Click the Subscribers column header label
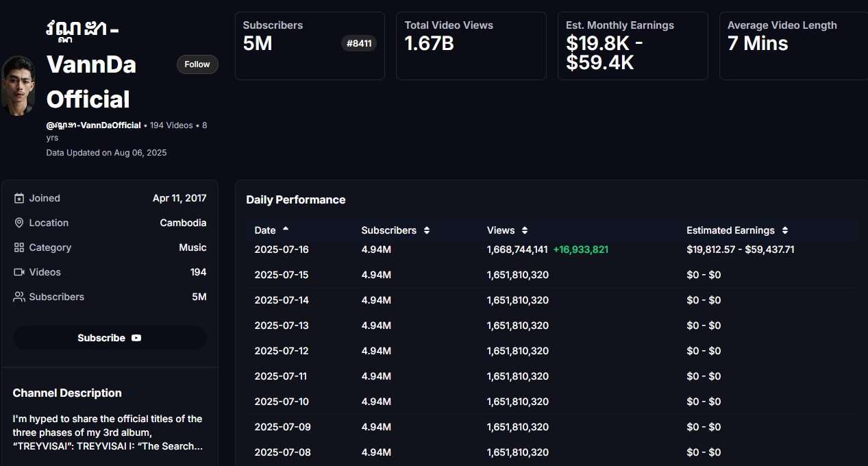The height and width of the screenshot is (466, 868). coord(389,230)
